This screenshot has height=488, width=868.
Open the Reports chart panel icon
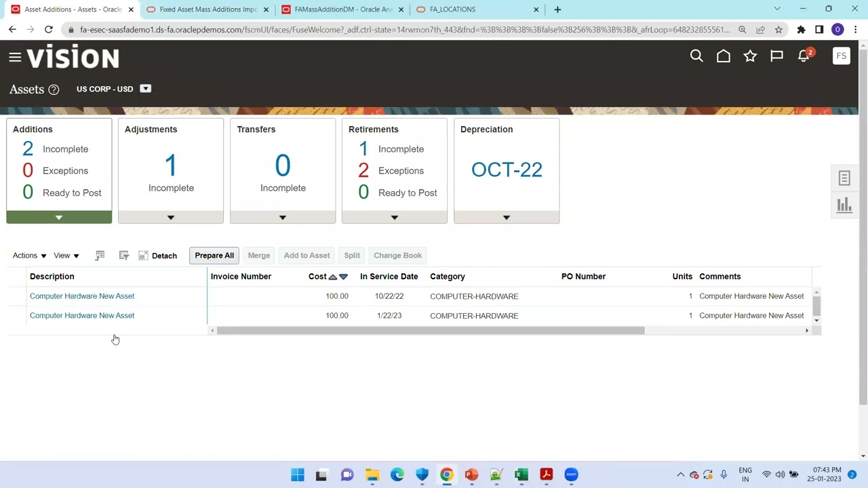click(x=844, y=205)
